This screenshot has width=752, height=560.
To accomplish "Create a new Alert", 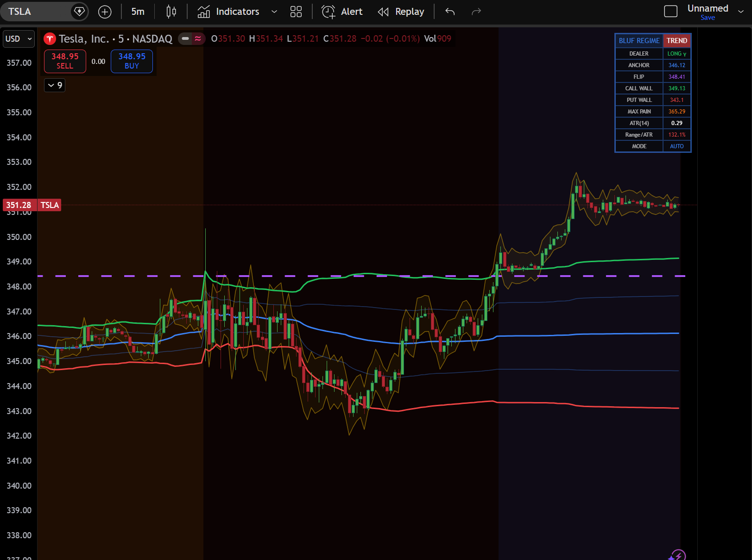I will pyautogui.click(x=342, y=12).
